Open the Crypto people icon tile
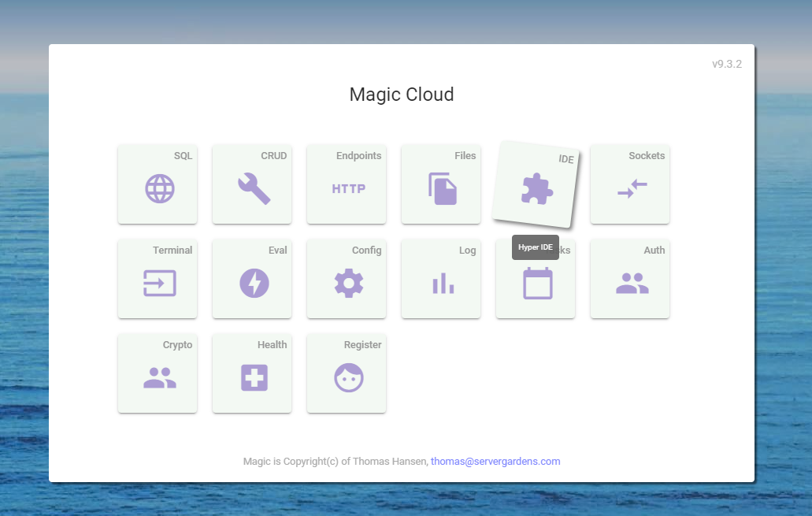Screen dimensions: 812x516 (x=159, y=377)
